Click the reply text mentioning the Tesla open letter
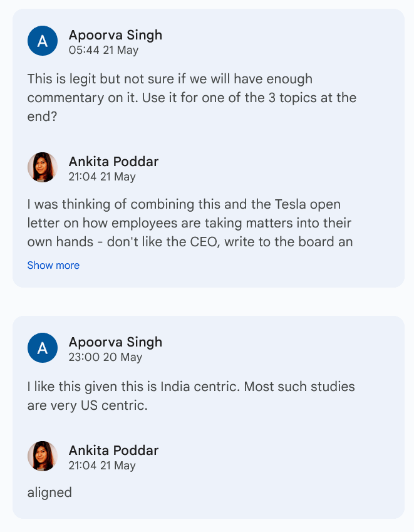414x532 pixels. coord(188,223)
